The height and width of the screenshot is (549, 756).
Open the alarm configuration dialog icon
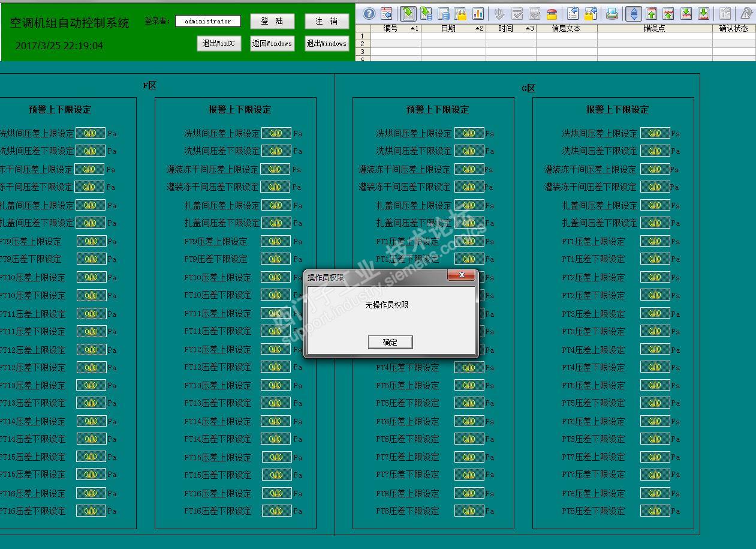pos(387,13)
